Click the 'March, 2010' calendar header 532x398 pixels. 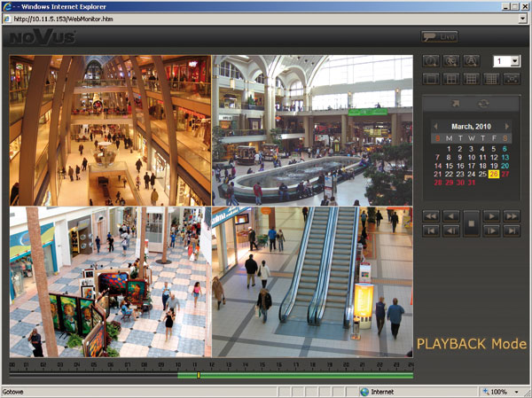(471, 127)
